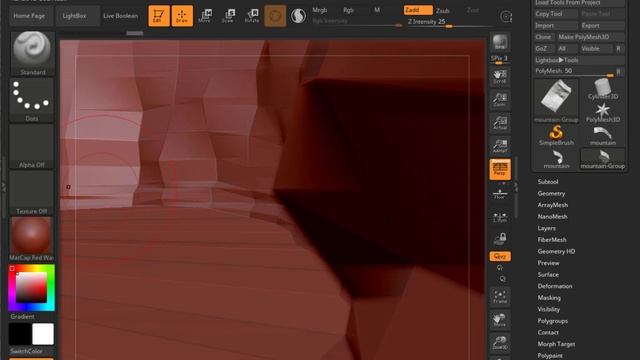The image size is (640, 360).
Task: Expand the Deformation section
Action: (x=555, y=286)
